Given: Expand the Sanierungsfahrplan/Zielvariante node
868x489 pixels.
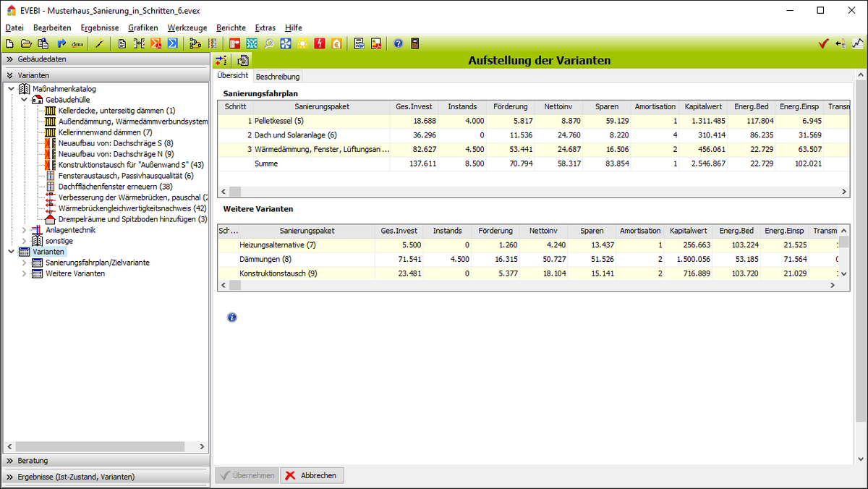Looking at the screenshot, I should pos(24,263).
